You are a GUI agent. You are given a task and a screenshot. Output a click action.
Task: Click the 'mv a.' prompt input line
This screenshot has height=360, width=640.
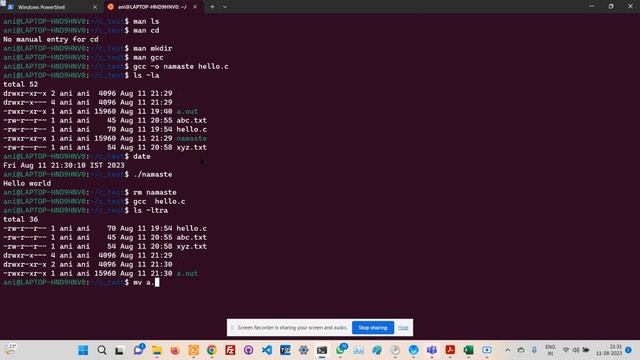[81, 282]
